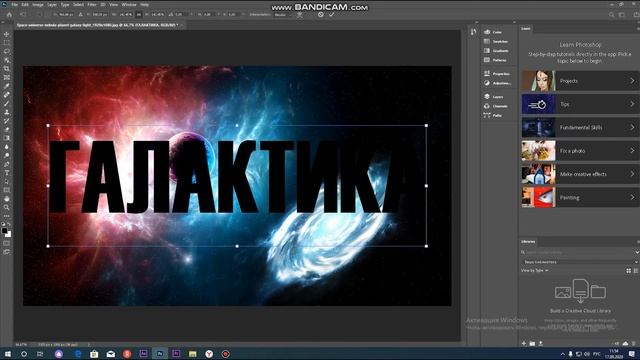Expand the Fundamental Skills chevron
This screenshot has width=640, height=360.
(632, 127)
